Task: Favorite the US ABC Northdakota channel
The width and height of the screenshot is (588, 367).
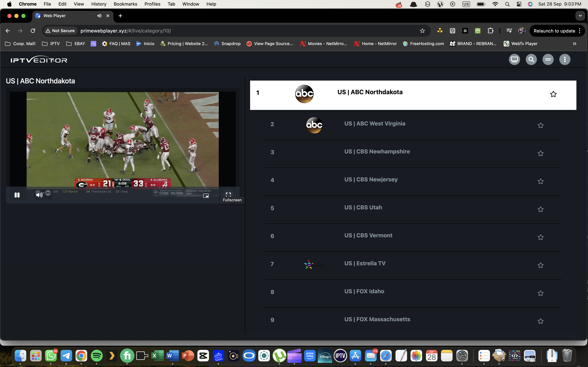Action: (553, 94)
